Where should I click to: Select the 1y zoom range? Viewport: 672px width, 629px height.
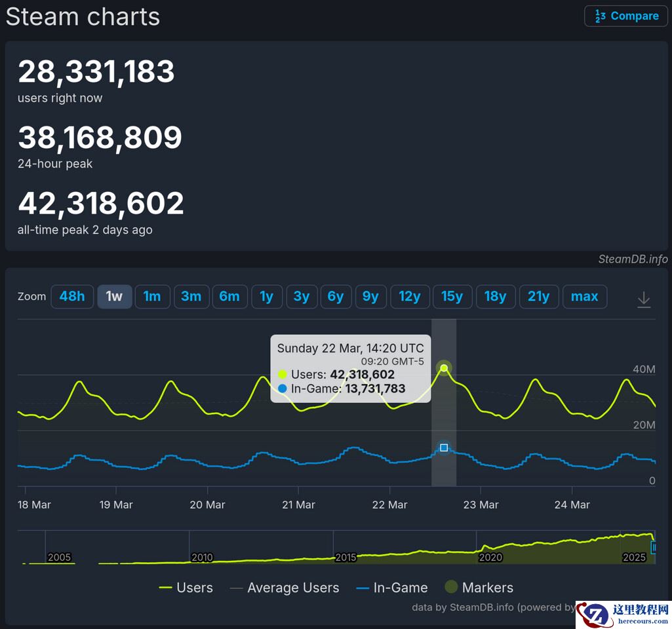tap(267, 296)
